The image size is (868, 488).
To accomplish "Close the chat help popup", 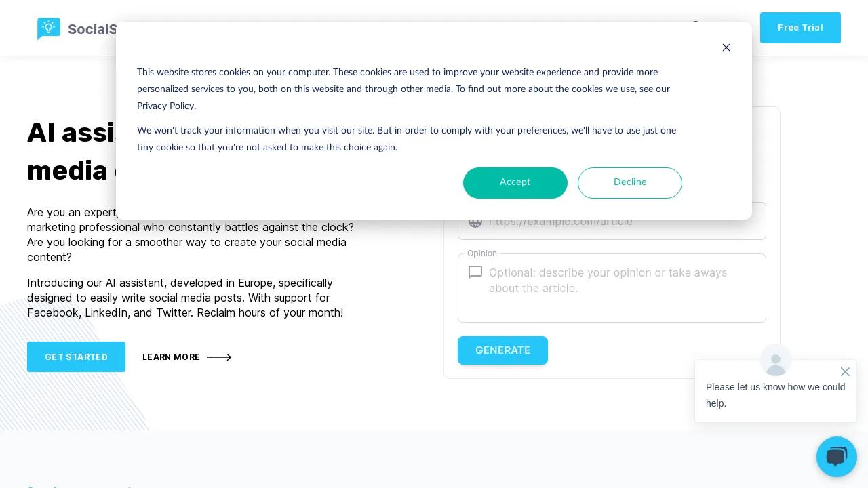I will [845, 371].
